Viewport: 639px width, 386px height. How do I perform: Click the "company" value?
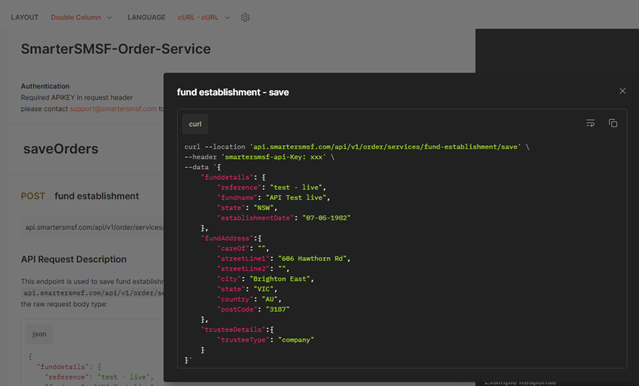[296, 340]
